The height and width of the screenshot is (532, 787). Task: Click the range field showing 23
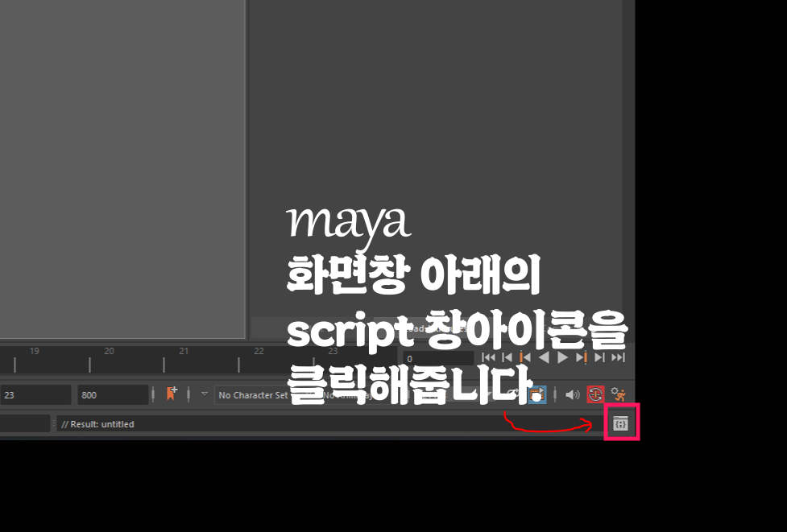pyautogui.click(x=35, y=395)
